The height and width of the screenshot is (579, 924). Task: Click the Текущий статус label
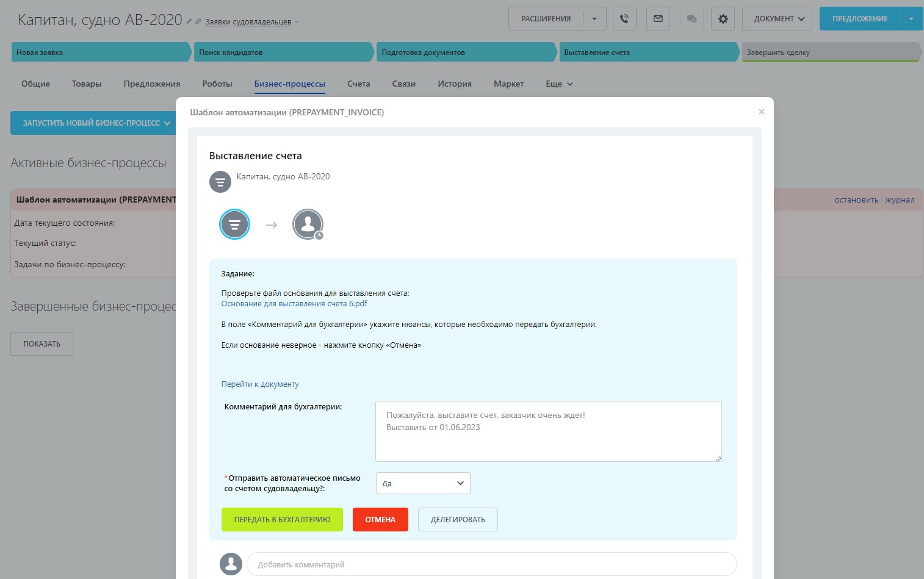click(x=45, y=243)
